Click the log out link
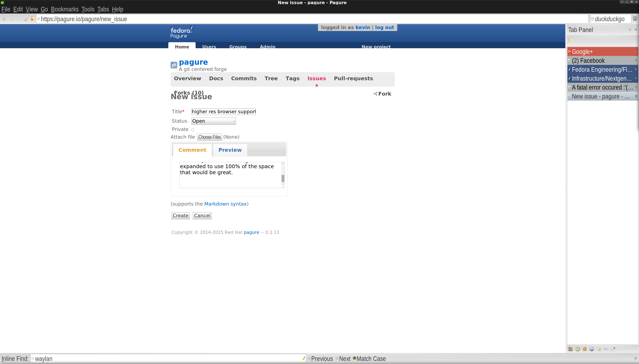639x364 pixels. click(384, 27)
